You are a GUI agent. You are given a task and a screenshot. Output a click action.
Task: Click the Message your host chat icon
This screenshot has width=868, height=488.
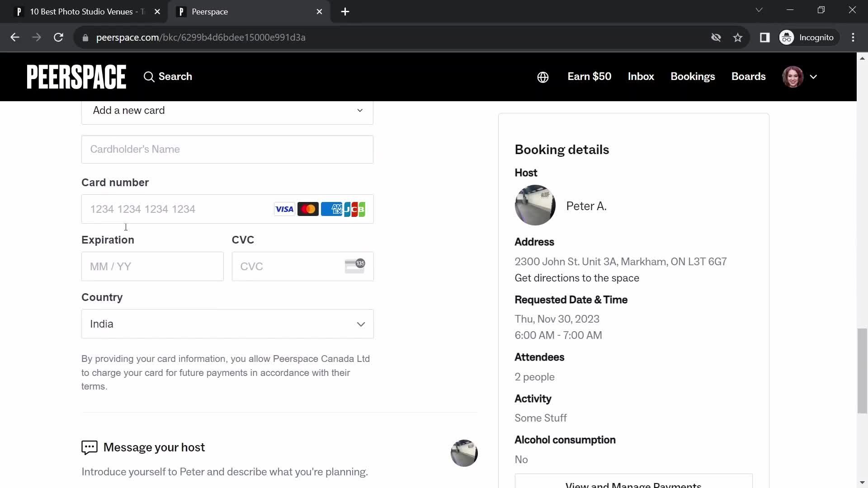click(89, 448)
